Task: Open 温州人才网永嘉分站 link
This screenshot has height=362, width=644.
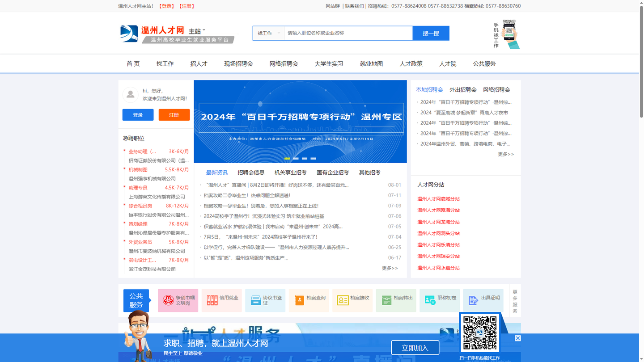Action: pos(438,268)
